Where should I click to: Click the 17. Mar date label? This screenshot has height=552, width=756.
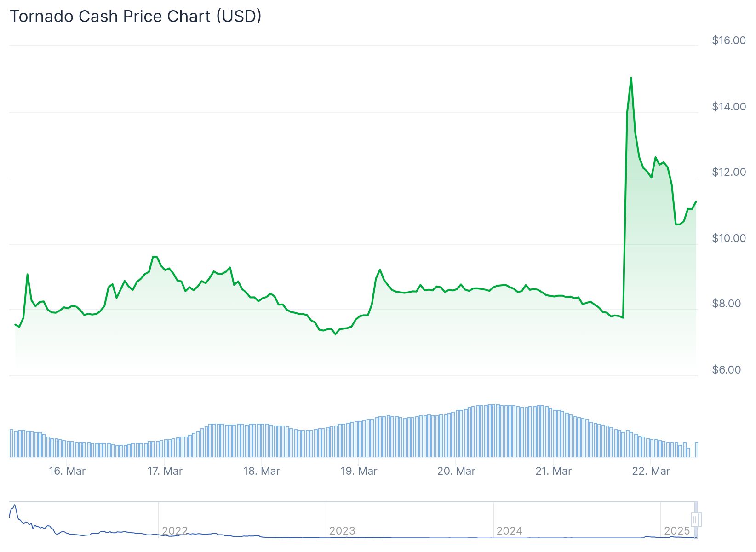pos(165,471)
